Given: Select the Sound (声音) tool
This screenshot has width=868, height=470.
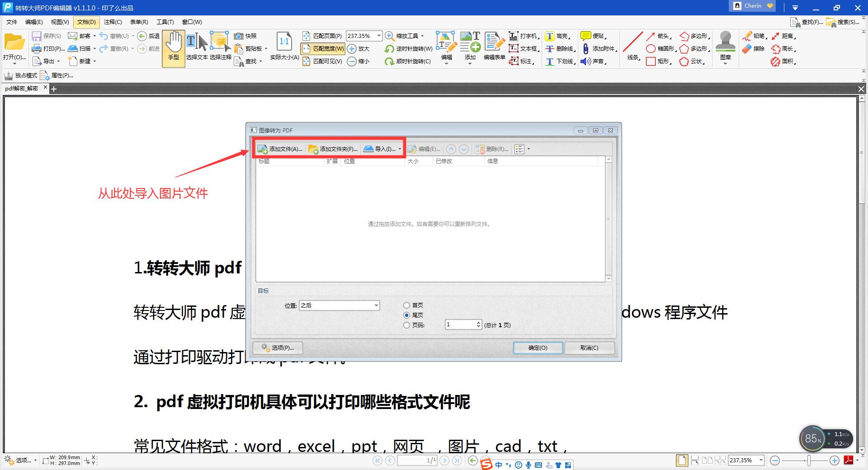Looking at the screenshot, I should pos(593,61).
